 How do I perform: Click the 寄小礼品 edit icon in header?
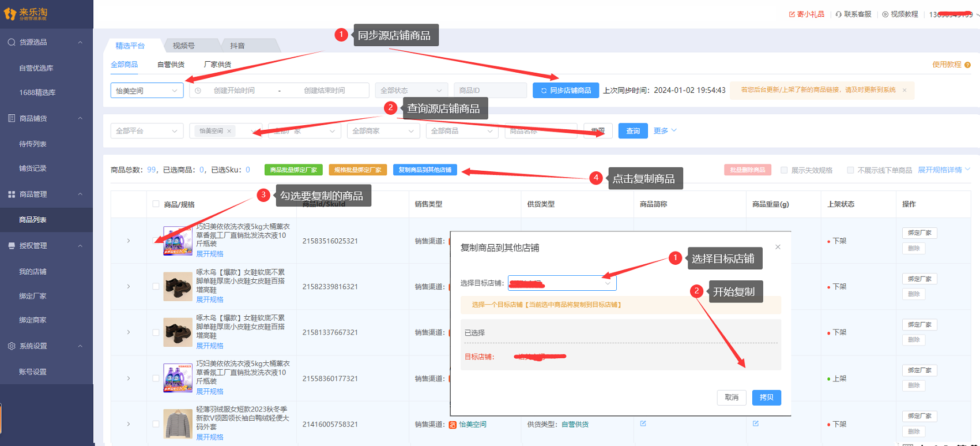click(792, 14)
